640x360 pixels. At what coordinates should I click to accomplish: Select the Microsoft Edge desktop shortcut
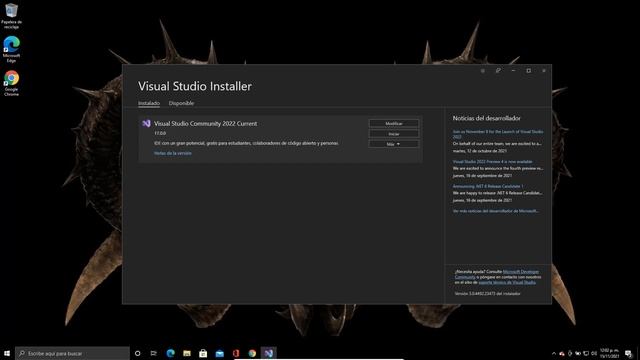point(11,49)
